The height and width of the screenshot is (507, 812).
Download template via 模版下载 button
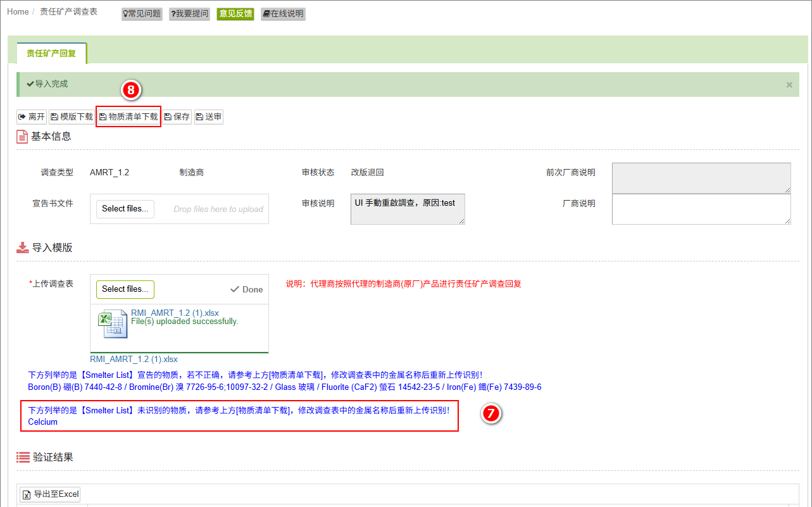(x=72, y=117)
